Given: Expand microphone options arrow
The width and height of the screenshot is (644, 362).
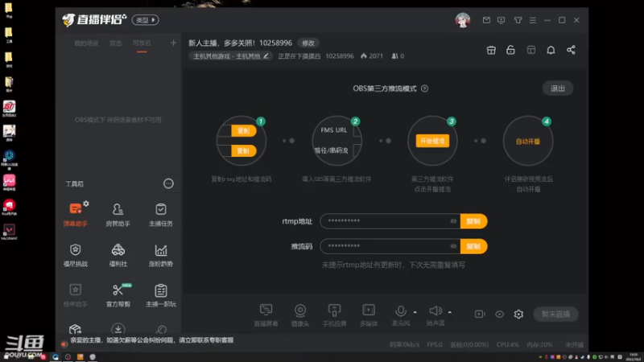Looking at the screenshot, I should point(415,312).
